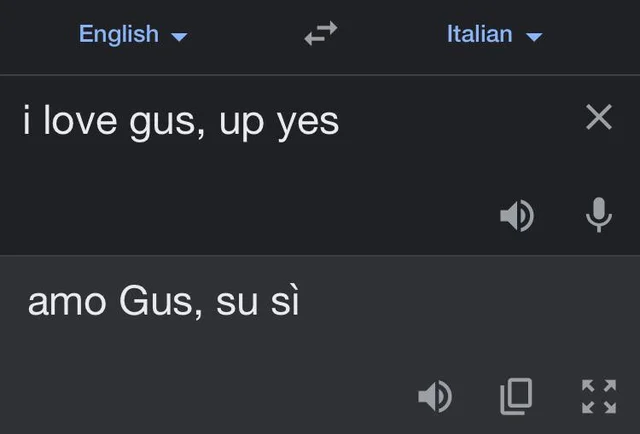Play the Italian translation audio

pos(434,397)
